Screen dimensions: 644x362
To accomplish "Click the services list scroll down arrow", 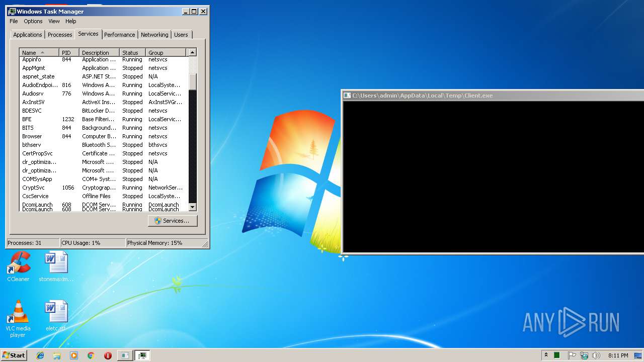I will [192, 207].
